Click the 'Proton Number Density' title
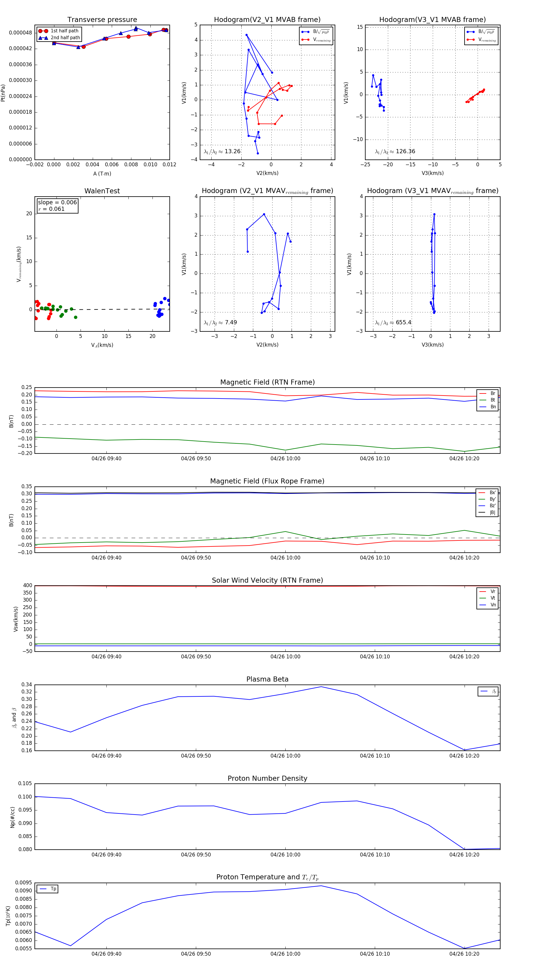Viewport: 535px width, 980px height. coord(267,778)
